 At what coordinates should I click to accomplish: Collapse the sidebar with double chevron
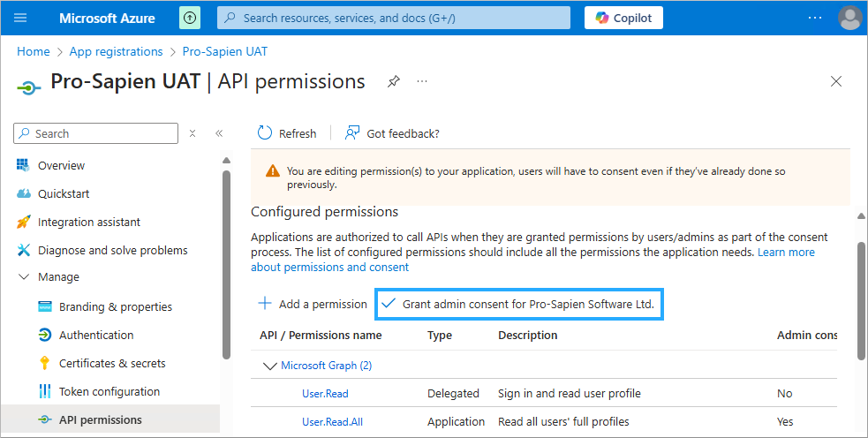(219, 133)
